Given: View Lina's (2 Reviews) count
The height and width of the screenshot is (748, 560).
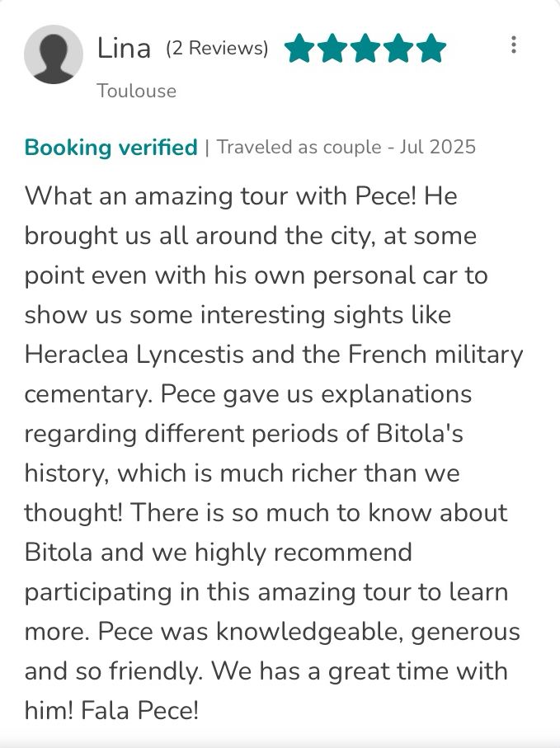Looking at the screenshot, I should tap(217, 49).
